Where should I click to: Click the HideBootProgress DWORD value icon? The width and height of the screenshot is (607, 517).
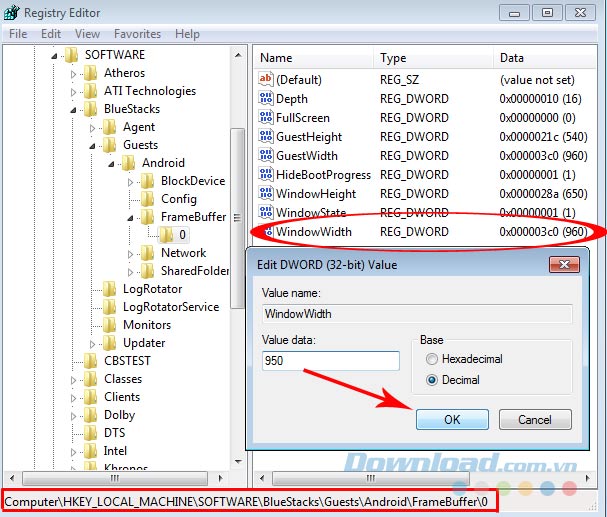(x=266, y=174)
